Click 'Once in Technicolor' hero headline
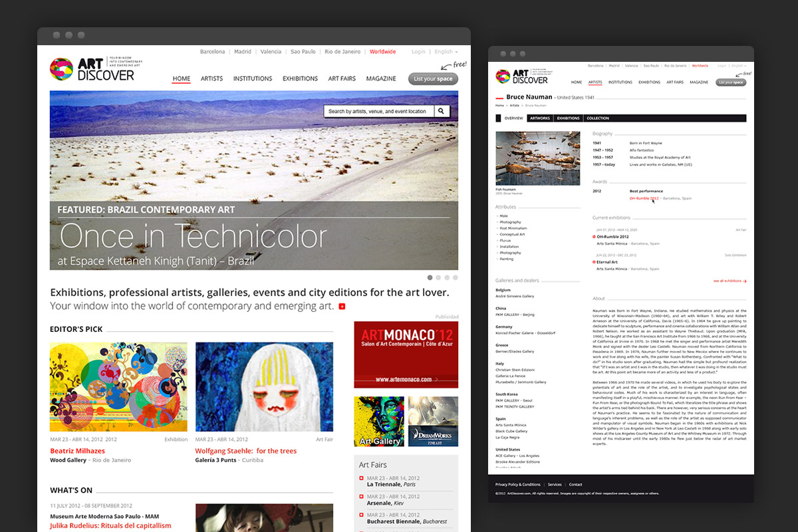 193,236
